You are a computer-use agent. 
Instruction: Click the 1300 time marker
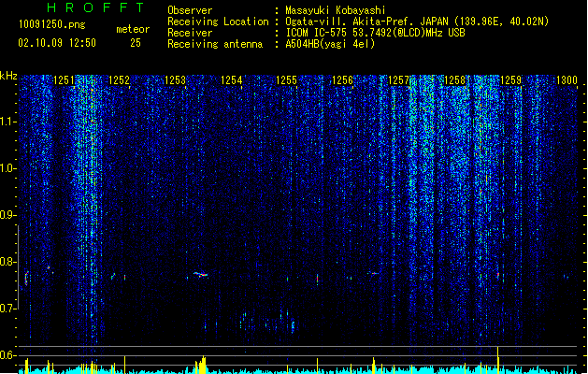pyautogui.click(x=566, y=80)
